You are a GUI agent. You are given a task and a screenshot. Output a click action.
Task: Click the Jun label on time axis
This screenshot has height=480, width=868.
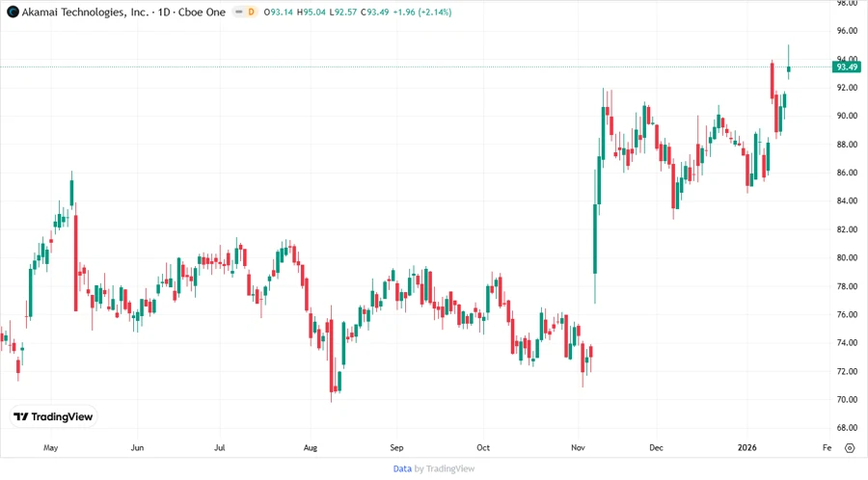[x=137, y=448]
